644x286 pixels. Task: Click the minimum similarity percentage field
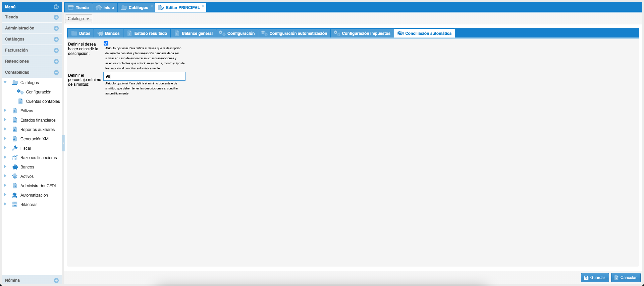[144, 76]
